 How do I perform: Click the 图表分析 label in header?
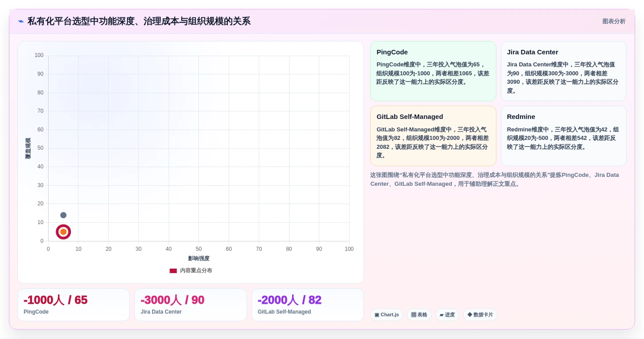point(614,21)
